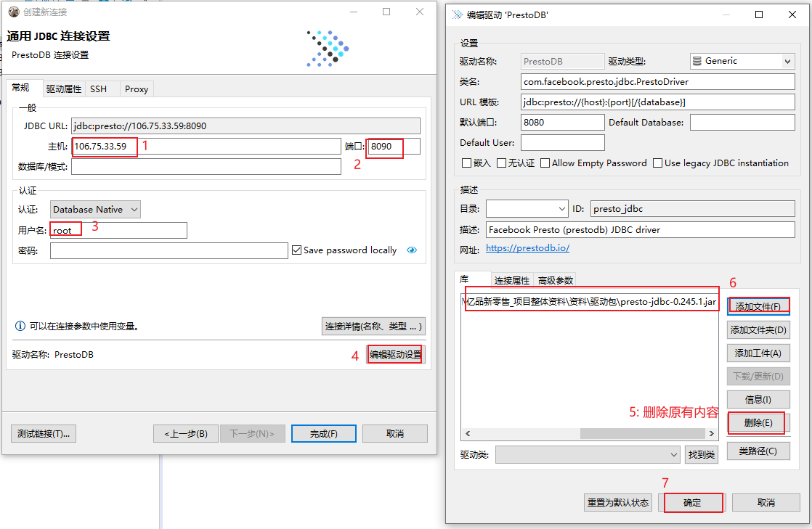The height and width of the screenshot is (529, 812).
Task: Click the database icon in 驱动类型 combo
Action: tap(697, 61)
